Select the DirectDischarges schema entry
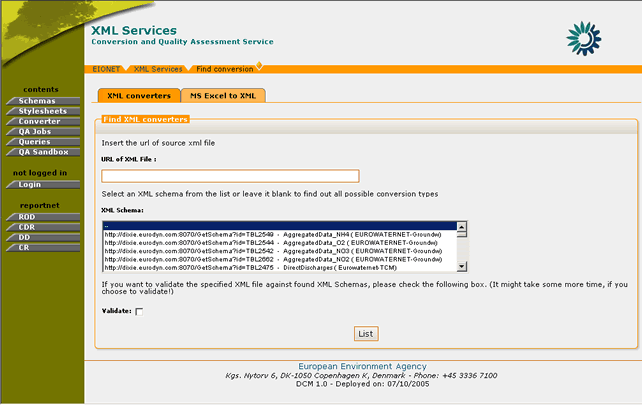 (x=280, y=267)
